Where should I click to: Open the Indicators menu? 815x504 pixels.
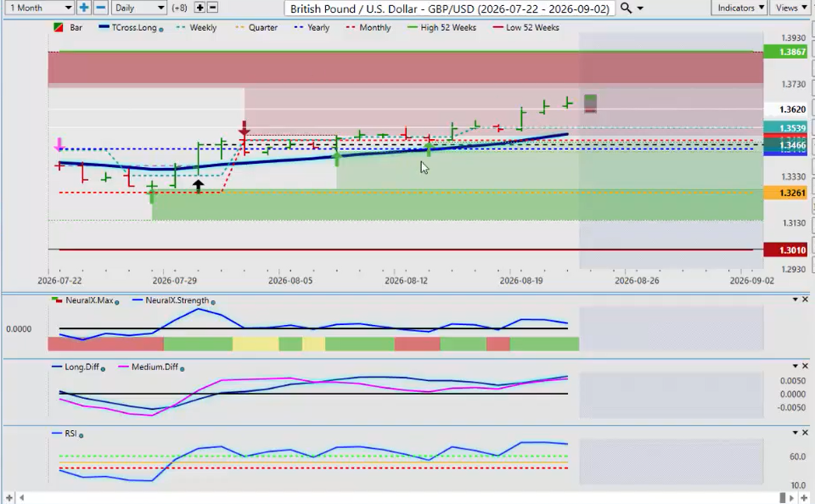tap(740, 8)
